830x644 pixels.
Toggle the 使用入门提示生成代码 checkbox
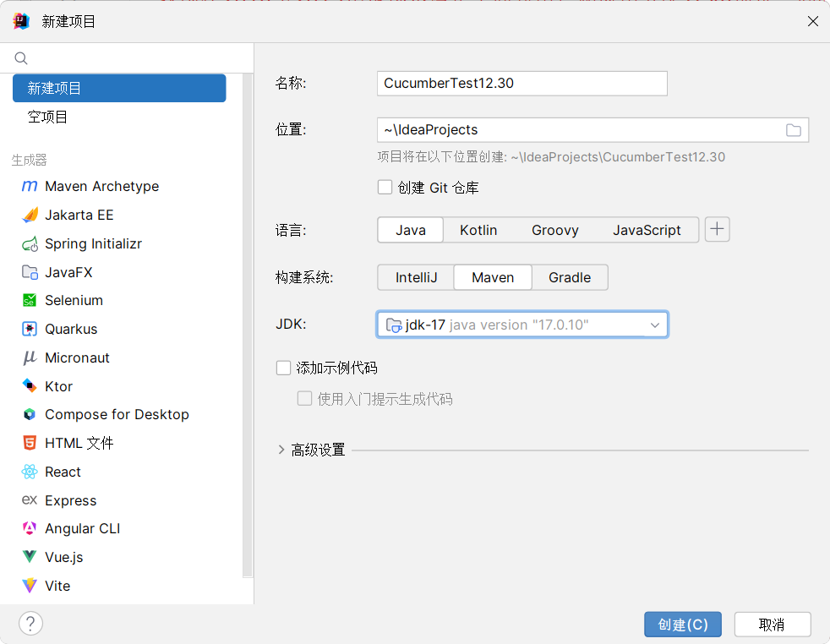(304, 398)
